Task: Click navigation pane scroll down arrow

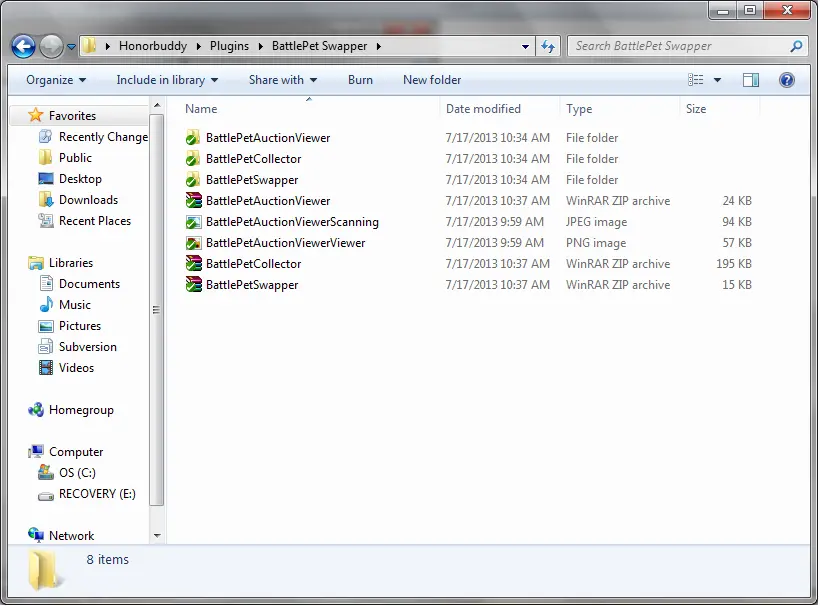Action: 157,536
